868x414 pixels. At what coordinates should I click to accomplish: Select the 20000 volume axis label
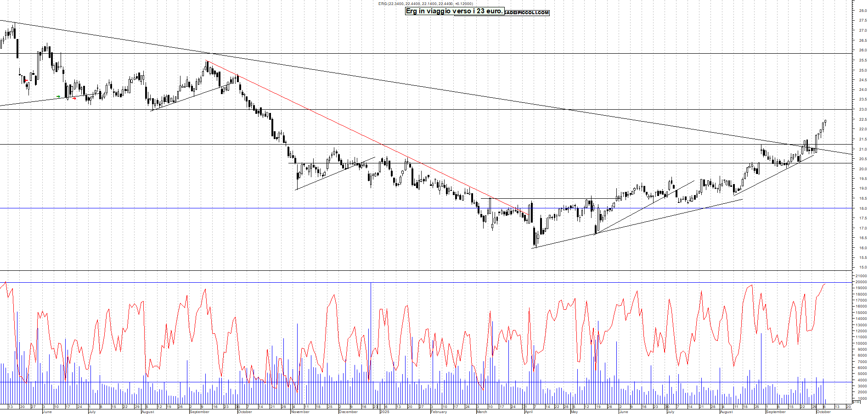pyautogui.click(x=861, y=282)
